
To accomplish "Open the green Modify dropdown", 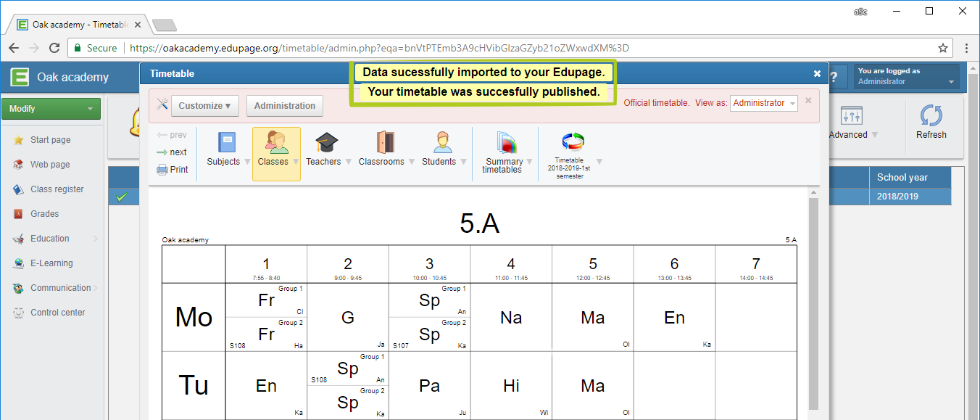I will [x=51, y=109].
